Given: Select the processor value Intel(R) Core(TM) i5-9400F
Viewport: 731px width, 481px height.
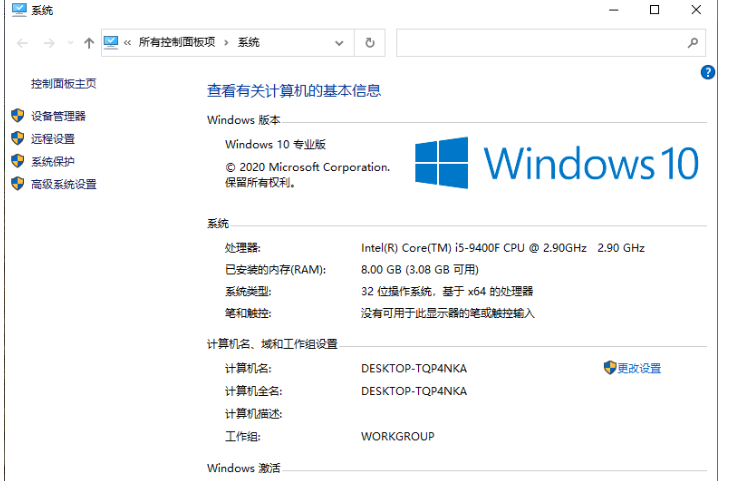Looking at the screenshot, I should tap(503, 248).
